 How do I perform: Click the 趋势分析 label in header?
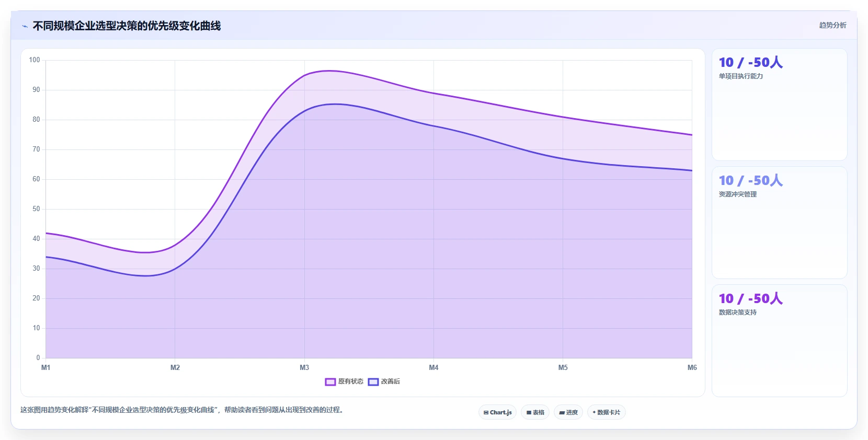pos(832,25)
